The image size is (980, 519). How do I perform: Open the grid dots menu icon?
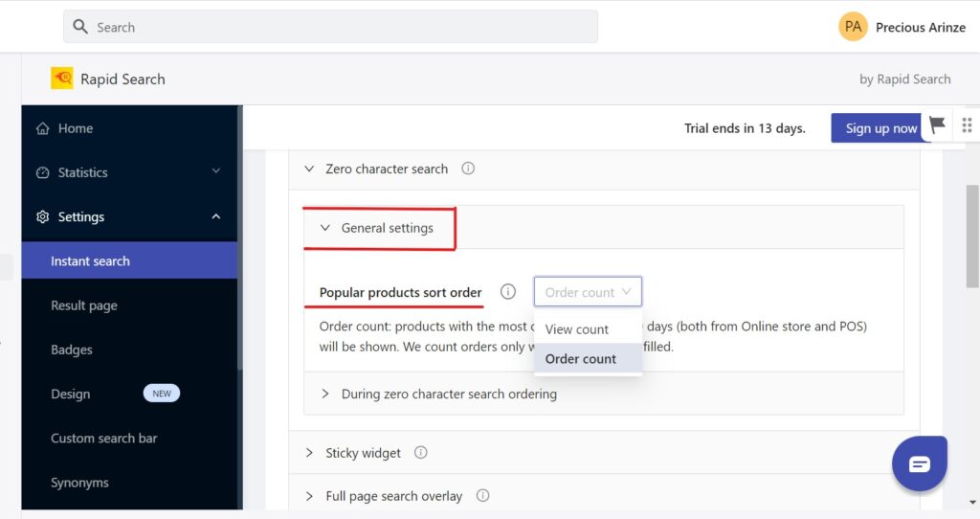(967, 125)
